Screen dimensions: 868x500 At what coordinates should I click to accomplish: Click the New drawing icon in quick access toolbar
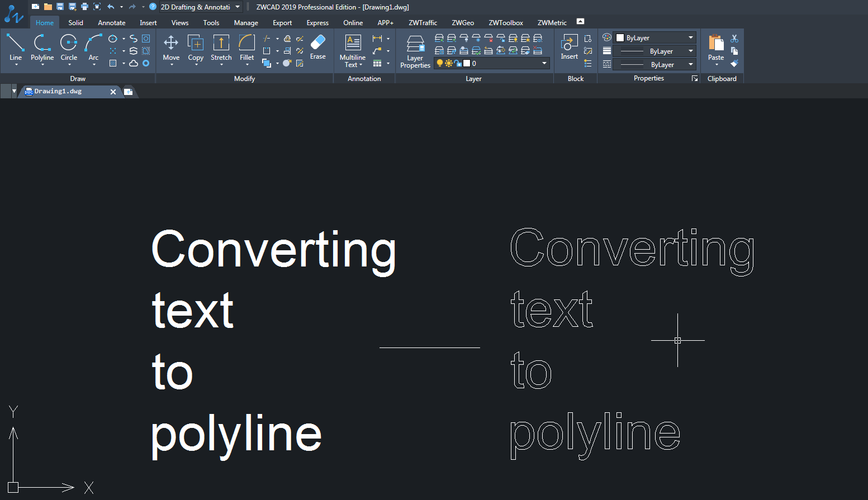click(35, 7)
